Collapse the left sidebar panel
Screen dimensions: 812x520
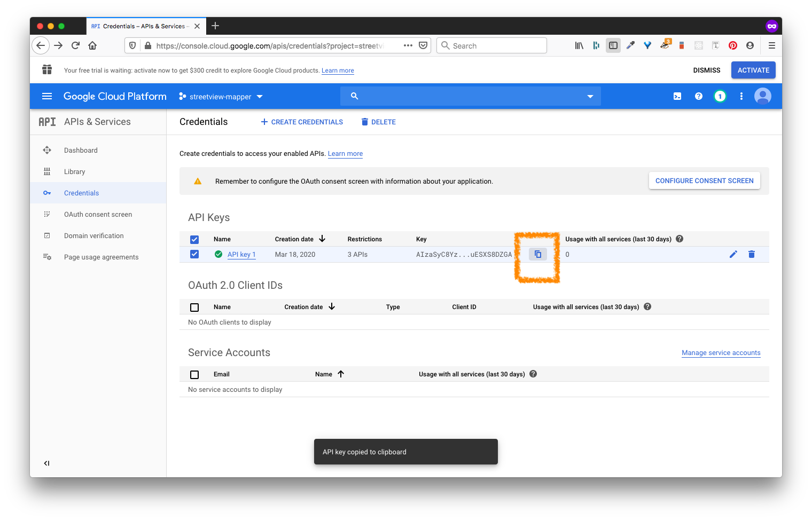click(x=46, y=463)
